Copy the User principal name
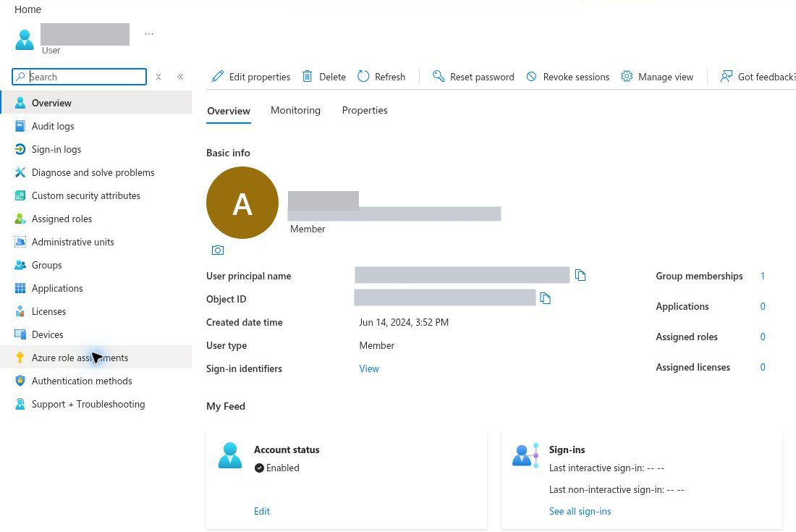This screenshot has height=532, width=796. tap(580, 275)
